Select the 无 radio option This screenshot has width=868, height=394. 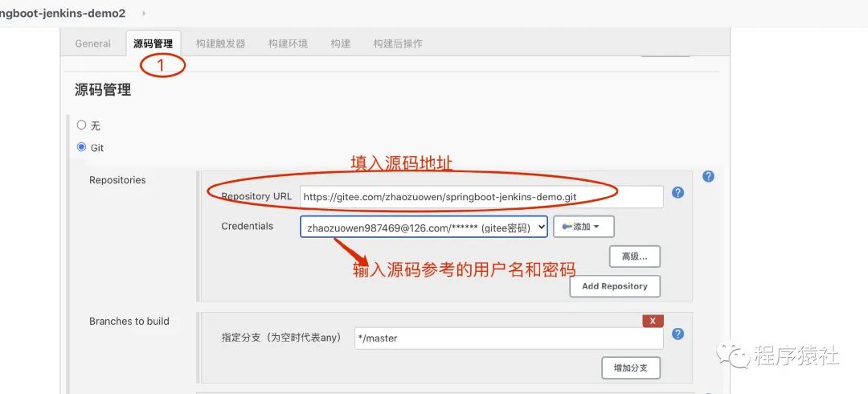coord(81,125)
